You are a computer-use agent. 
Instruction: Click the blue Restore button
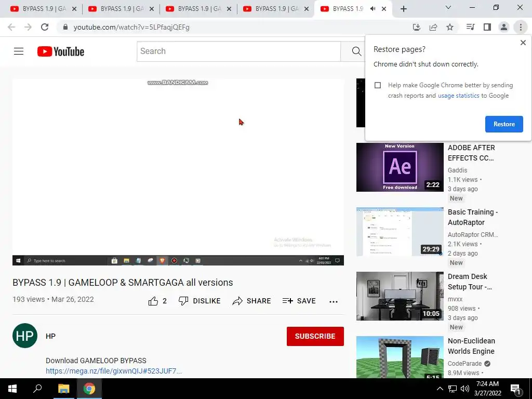[x=504, y=124]
